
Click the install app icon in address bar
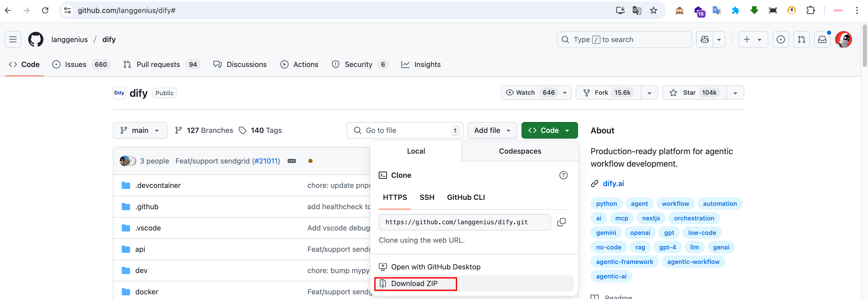coord(620,10)
